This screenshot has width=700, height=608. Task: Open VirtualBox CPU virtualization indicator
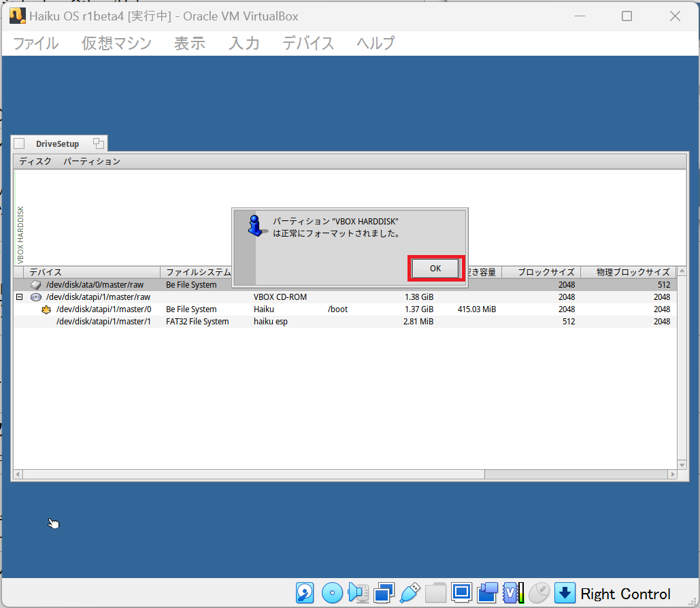(x=514, y=593)
